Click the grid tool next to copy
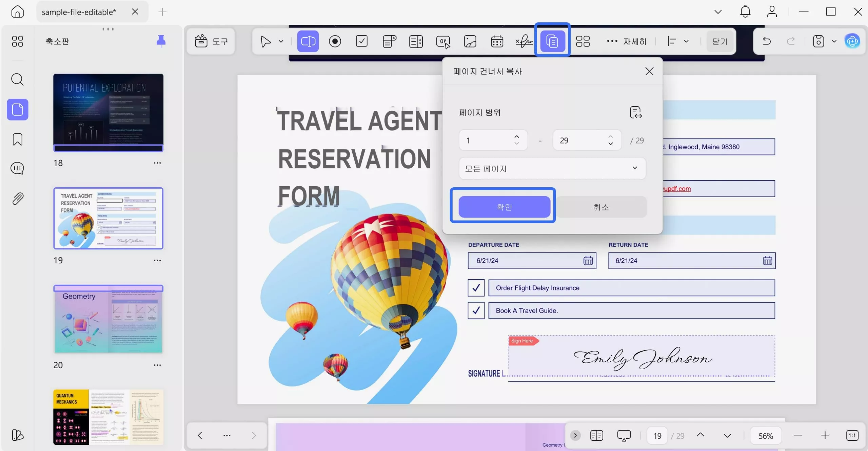Viewport: 868px width, 451px height. point(583,41)
